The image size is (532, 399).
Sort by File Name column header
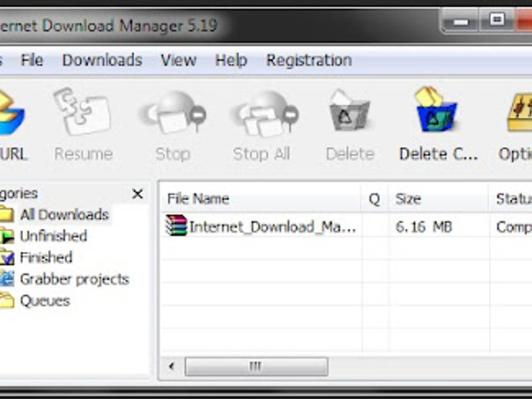point(261,199)
